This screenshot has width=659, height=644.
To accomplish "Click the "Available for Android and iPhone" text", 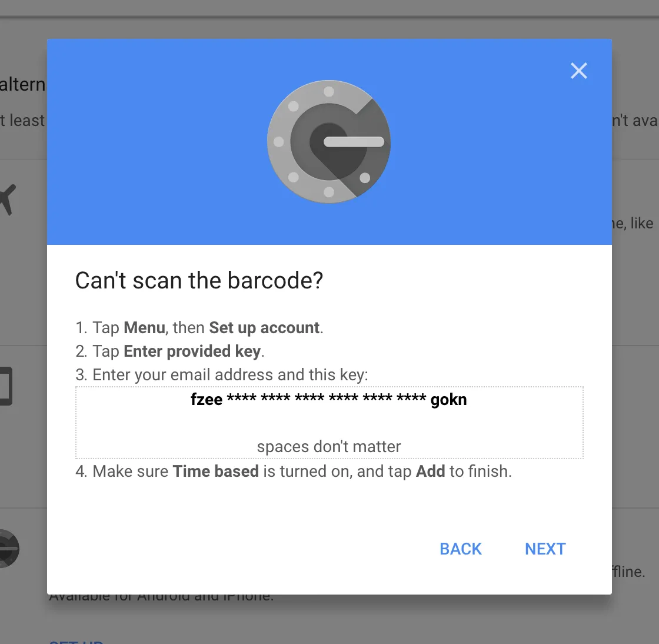I will 161,597.
